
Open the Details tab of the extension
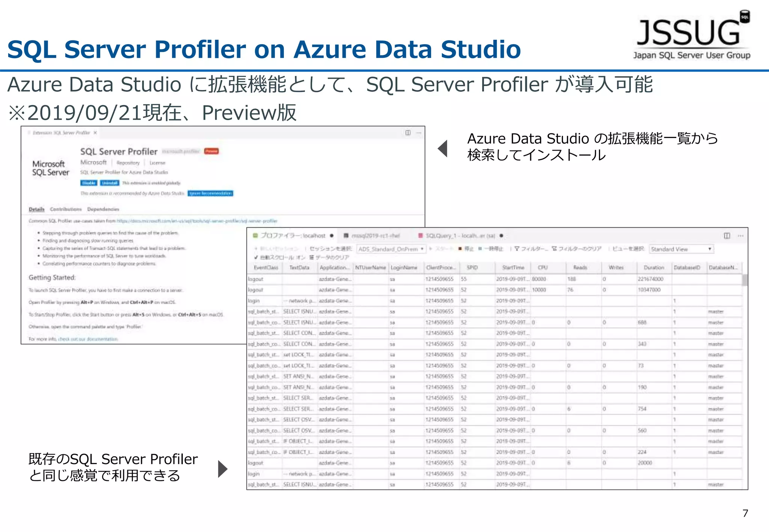tap(36, 209)
